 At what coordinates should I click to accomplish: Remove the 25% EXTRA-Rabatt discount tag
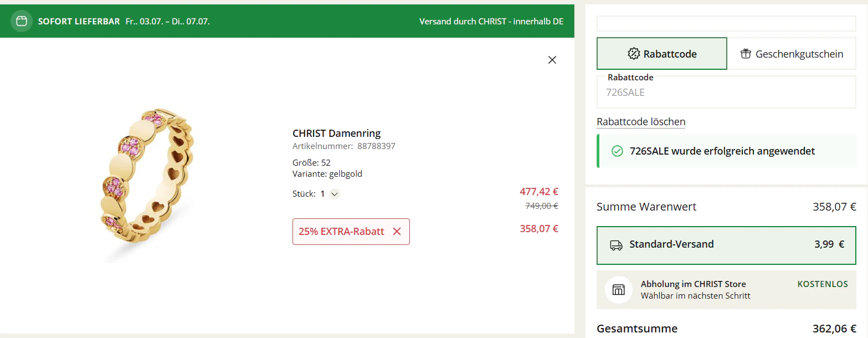point(397,232)
